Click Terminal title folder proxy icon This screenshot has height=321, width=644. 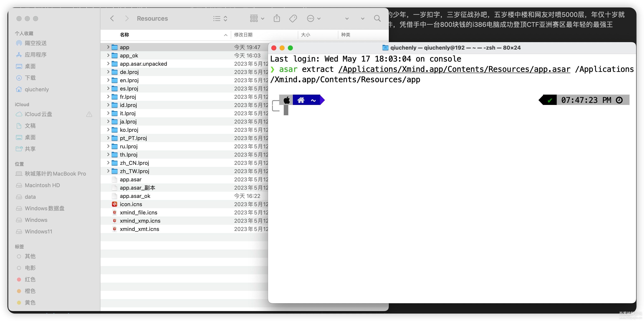(385, 48)
